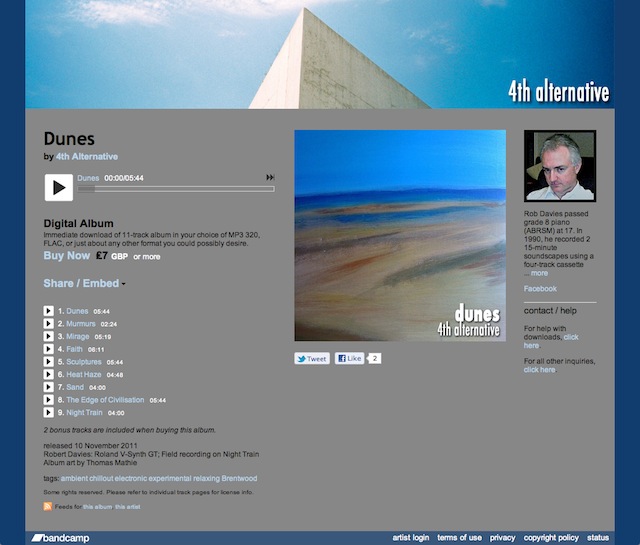Tweet this album
The height and width of the screenshot is (545, 640).
(x=312, y=358)
